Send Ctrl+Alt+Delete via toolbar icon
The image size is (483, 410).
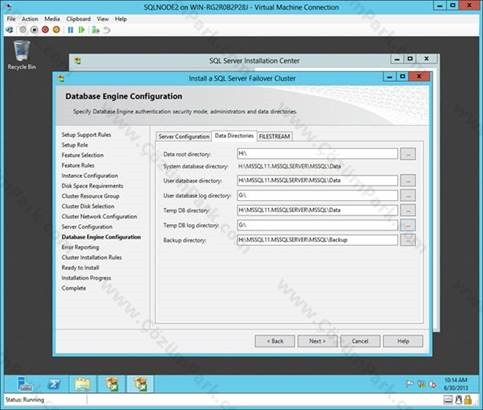pyautogui.click(x=10, y=30)
